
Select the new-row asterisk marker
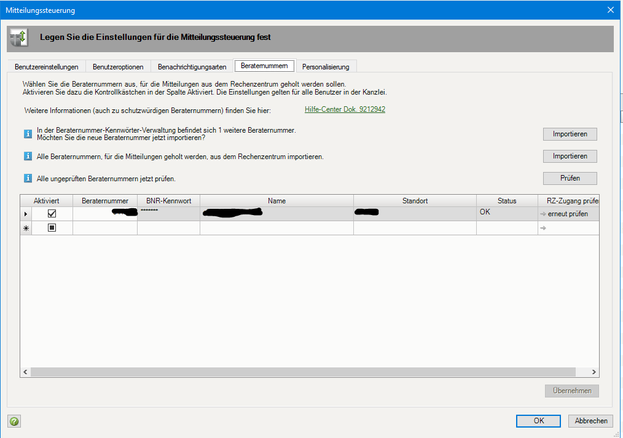click(25, 228)
